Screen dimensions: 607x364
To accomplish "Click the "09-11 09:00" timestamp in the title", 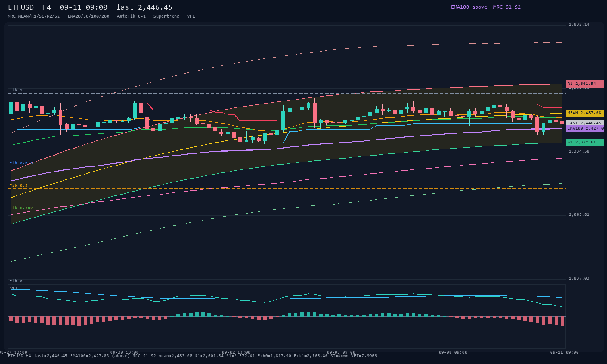I will [84, 7].
